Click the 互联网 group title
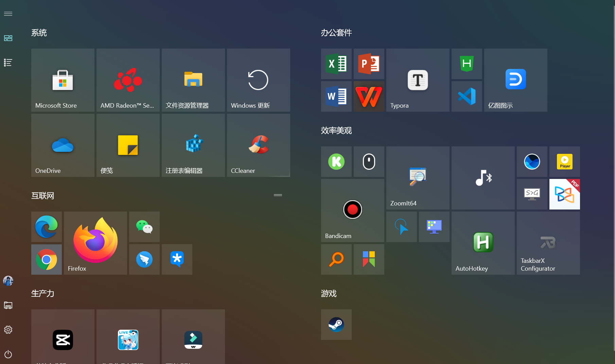 coord(43,196)
